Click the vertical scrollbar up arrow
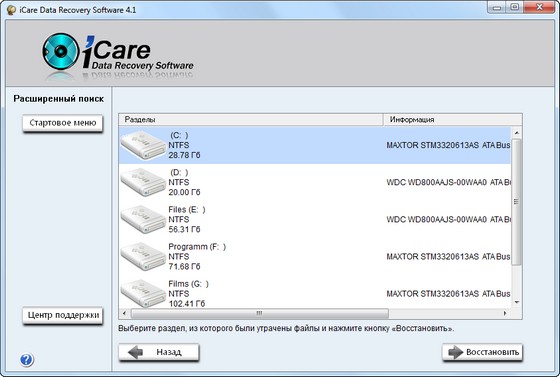The image size is (560, 377). coord(516,133)
